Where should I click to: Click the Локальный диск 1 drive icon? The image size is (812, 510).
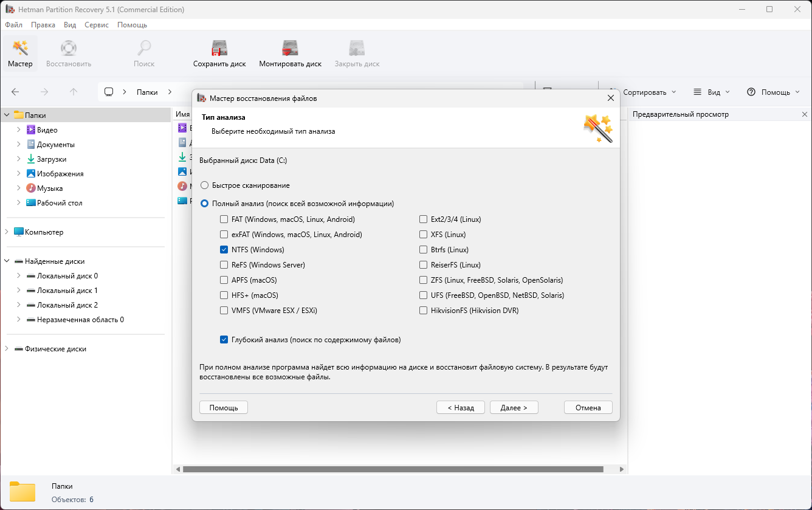click(x=31, y=290)
